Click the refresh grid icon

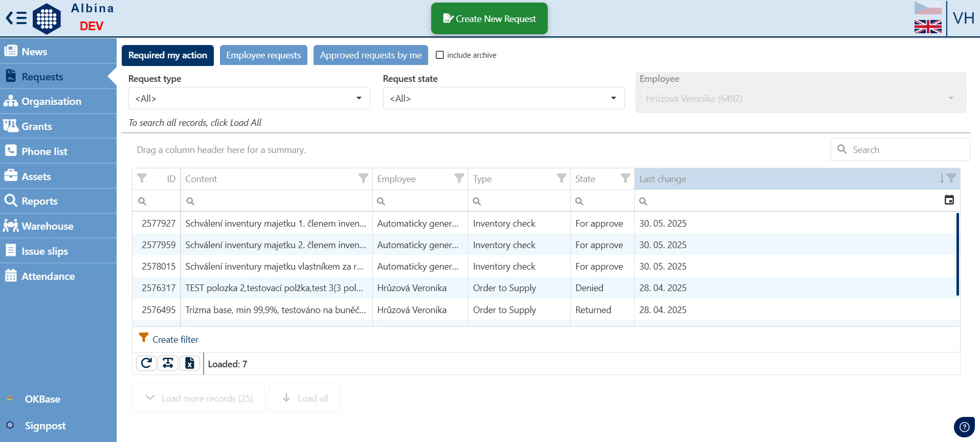pyautogui.click(x=146, y=363)
